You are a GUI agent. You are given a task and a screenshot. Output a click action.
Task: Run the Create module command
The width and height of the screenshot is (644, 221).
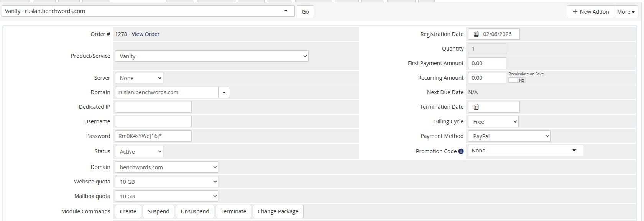pos(128,211)
